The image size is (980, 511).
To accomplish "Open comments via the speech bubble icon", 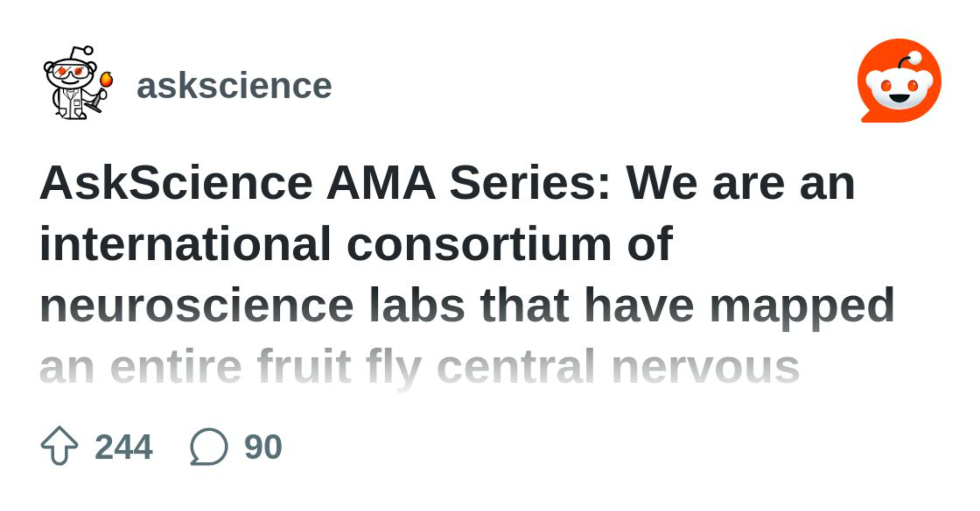I will click(209, 446).
